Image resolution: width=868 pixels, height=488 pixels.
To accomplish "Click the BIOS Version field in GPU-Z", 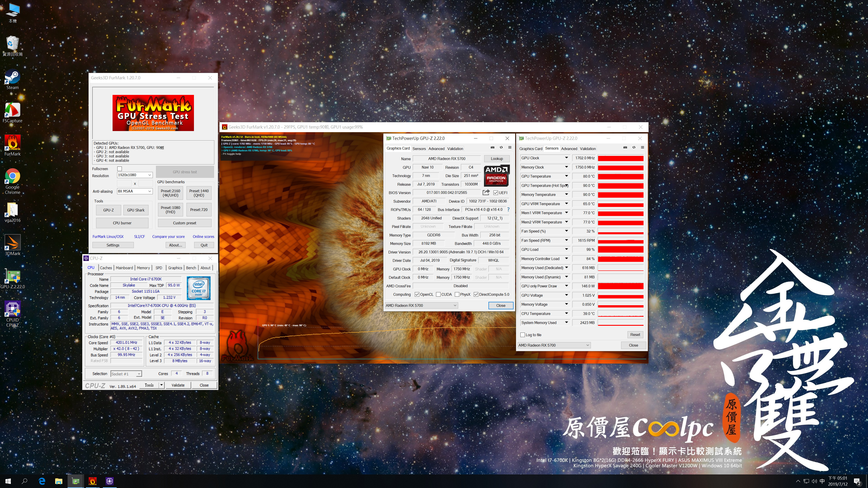I will click(446, 193).
